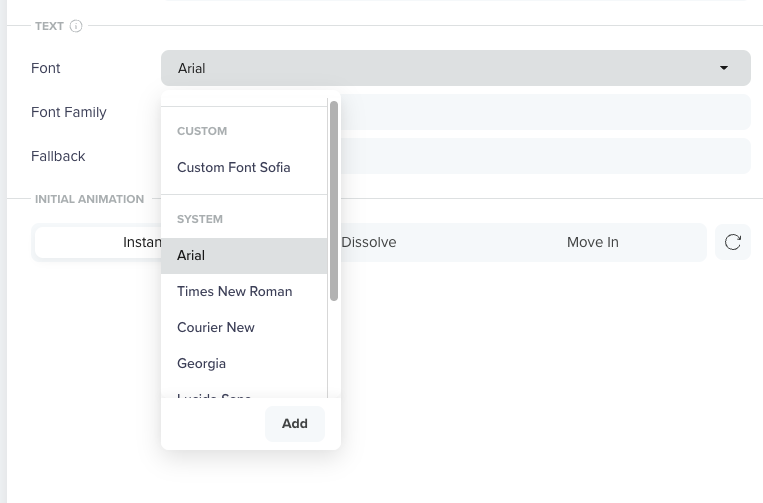Select the partially visible Lucida Sans option
763x503 pixels.
(214, 394)
